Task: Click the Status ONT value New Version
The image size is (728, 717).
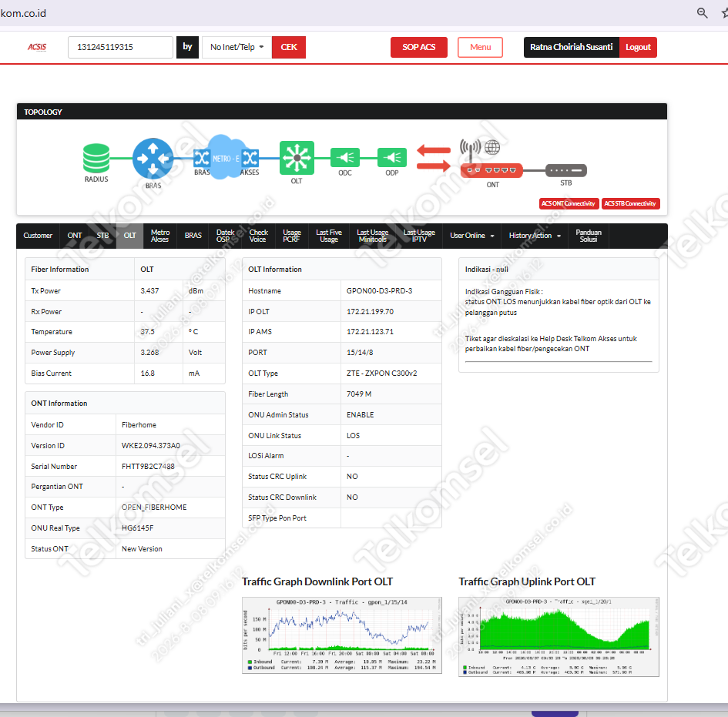Action: pos(142,549)
